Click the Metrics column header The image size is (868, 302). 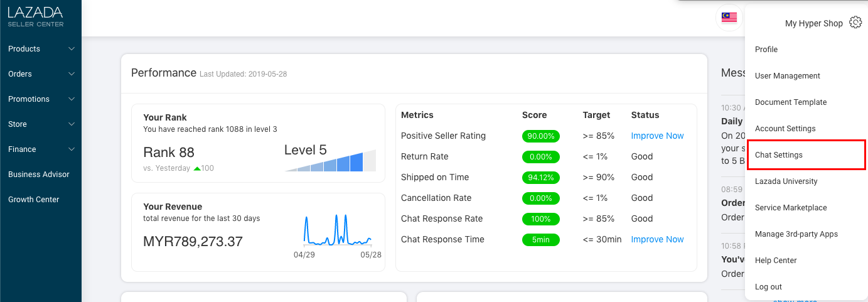[417, 115]
